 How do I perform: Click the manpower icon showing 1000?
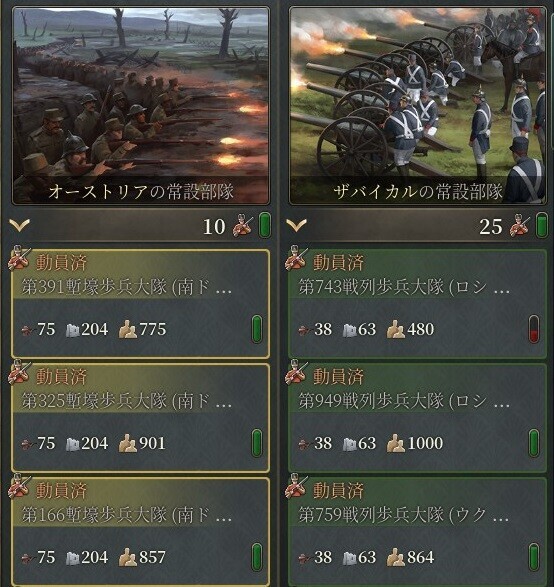tap(396, 443)
